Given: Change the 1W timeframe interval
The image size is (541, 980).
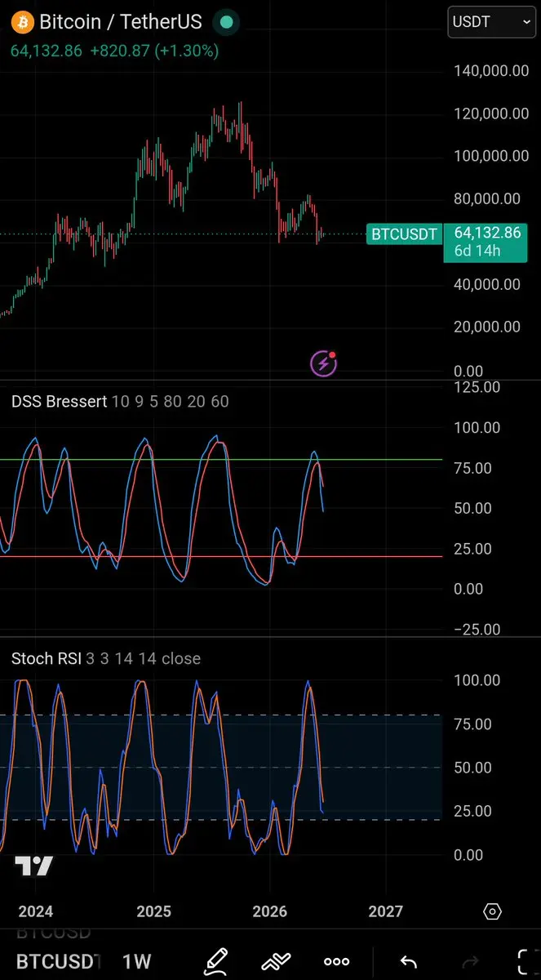Looking at the screenshot, I should 136,961.
